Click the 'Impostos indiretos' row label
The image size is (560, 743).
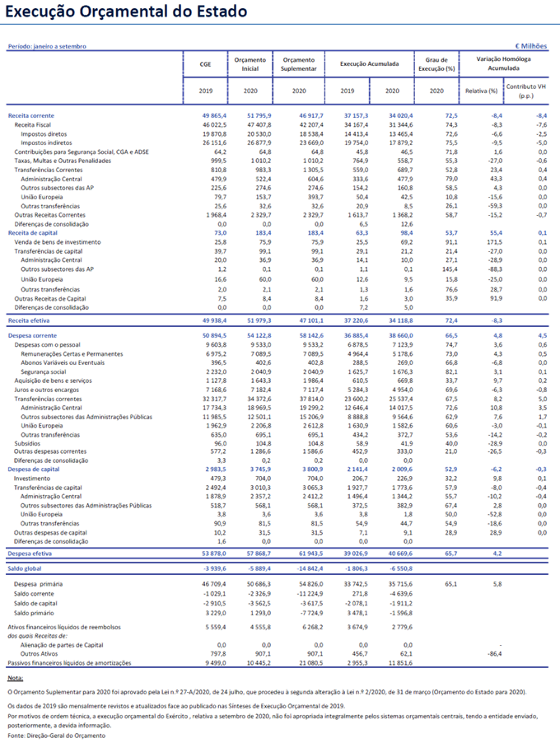(46, 143)
